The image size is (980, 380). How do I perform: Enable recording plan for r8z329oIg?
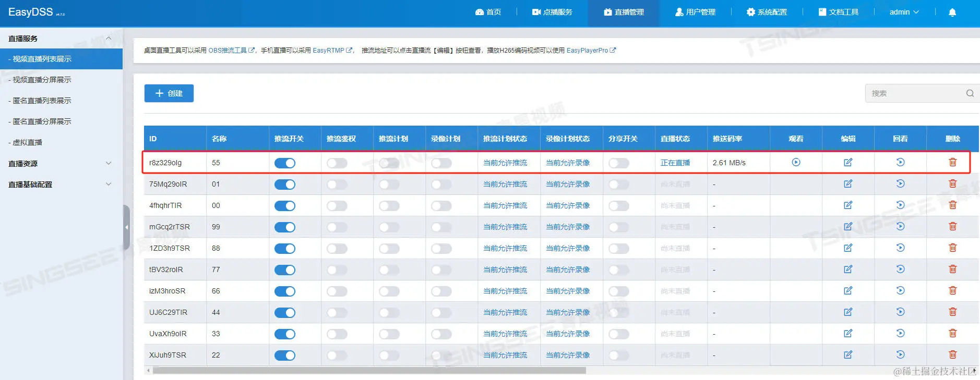(441, 163)
